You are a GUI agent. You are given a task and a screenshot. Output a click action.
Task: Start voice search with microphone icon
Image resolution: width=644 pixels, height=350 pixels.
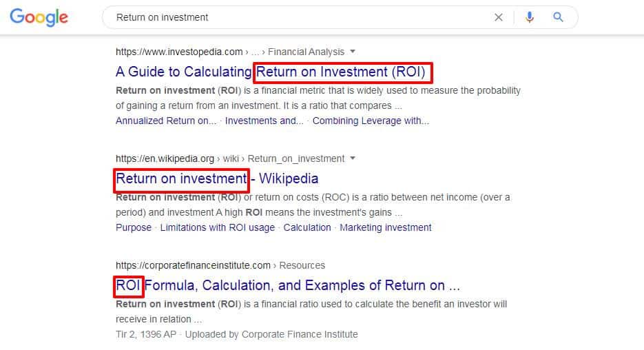point(530,17)
